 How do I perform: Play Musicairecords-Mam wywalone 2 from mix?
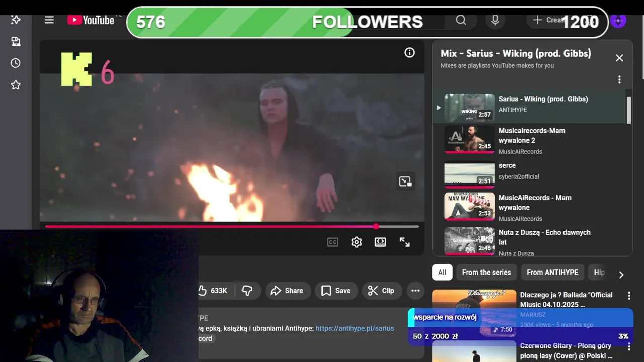[x=530, y=140]
